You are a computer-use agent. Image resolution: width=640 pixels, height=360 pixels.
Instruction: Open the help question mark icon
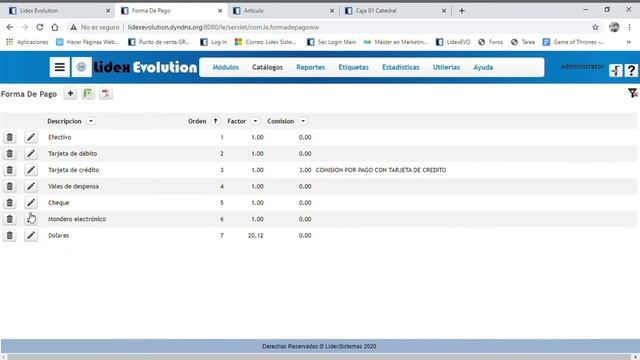[631, 71]
